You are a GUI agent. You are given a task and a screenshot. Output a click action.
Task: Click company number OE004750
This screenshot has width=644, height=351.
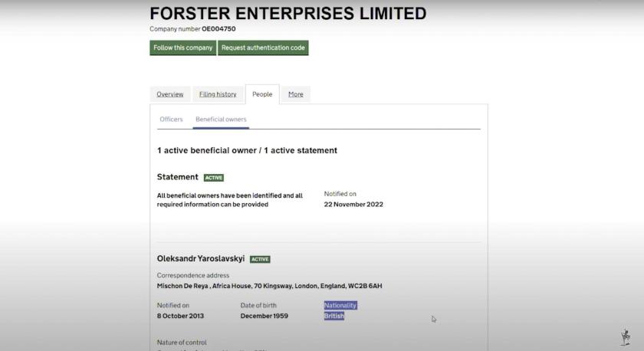tap(219, 29)
